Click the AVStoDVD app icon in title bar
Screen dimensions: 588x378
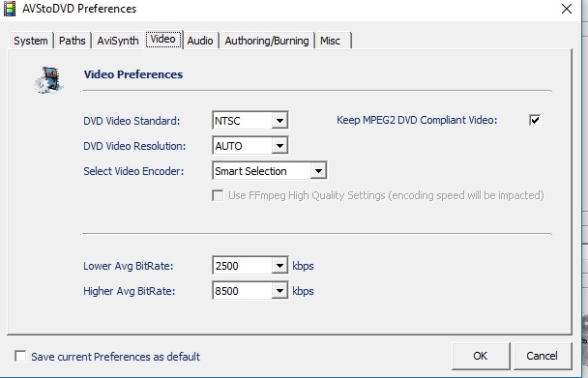pyautogui.click(x=10, y=9)
